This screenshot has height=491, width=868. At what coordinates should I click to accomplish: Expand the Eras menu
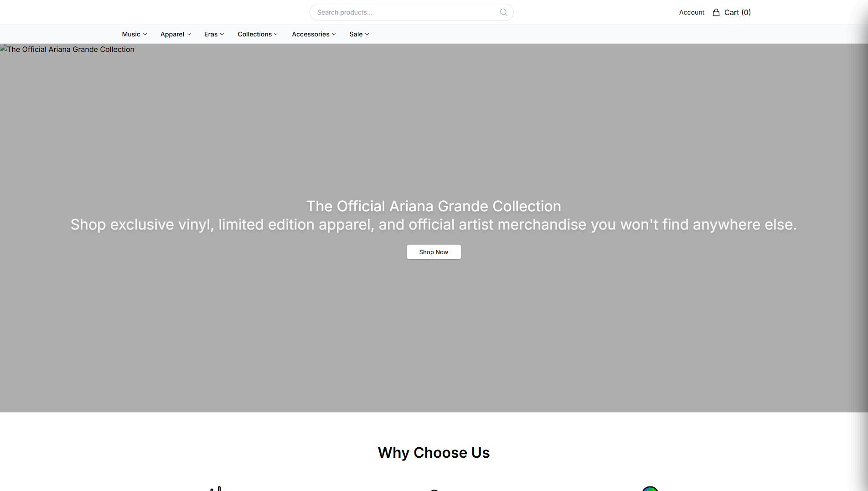214,34
